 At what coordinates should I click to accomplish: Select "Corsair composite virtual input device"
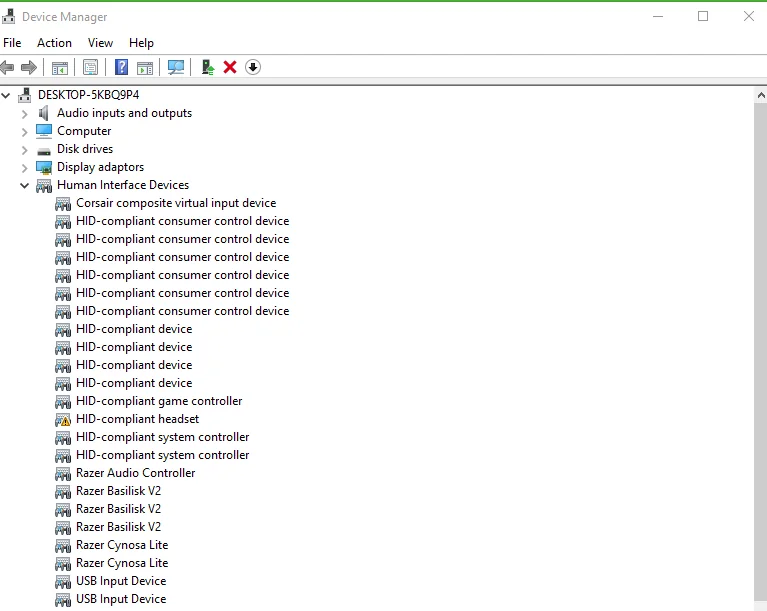click(176, 203)
